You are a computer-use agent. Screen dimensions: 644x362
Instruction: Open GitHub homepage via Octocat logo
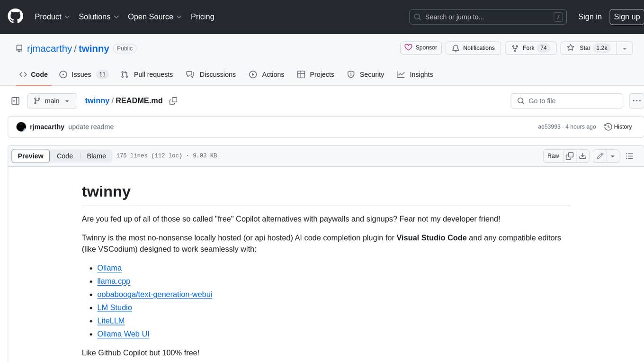[15, 17]
